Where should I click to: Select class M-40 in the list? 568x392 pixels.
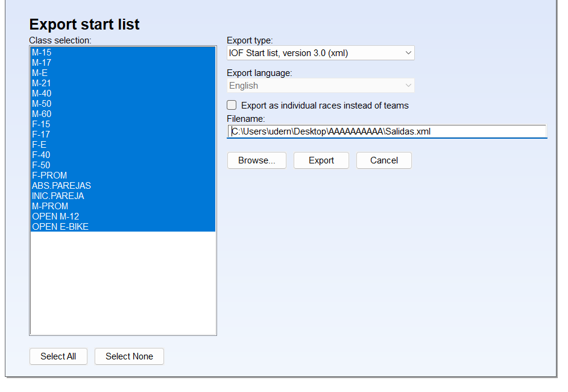pyautogui.click(x=123, y=93)
